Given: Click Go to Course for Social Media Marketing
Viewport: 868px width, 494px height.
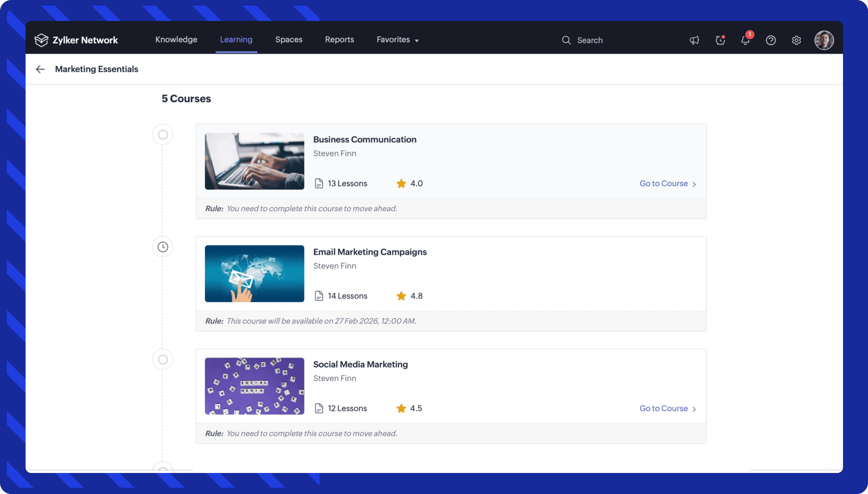Looking at the screenshot, I should tap(668, 409).
